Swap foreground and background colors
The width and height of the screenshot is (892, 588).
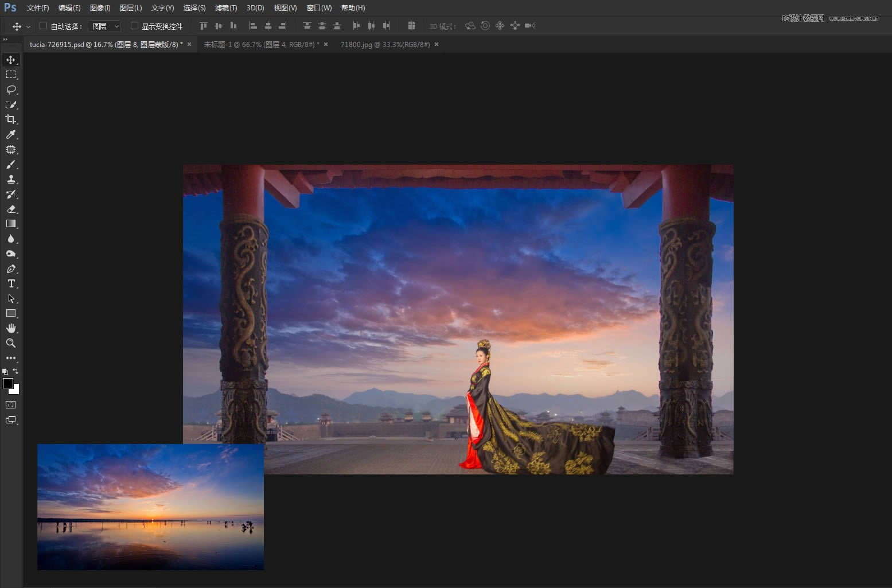pos(16,371)
